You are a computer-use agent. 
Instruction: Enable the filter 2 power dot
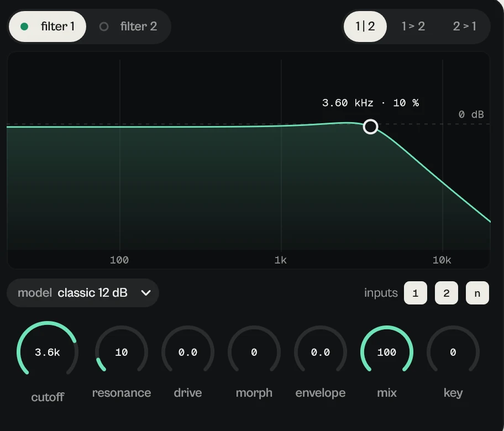(x=104, y=27)
